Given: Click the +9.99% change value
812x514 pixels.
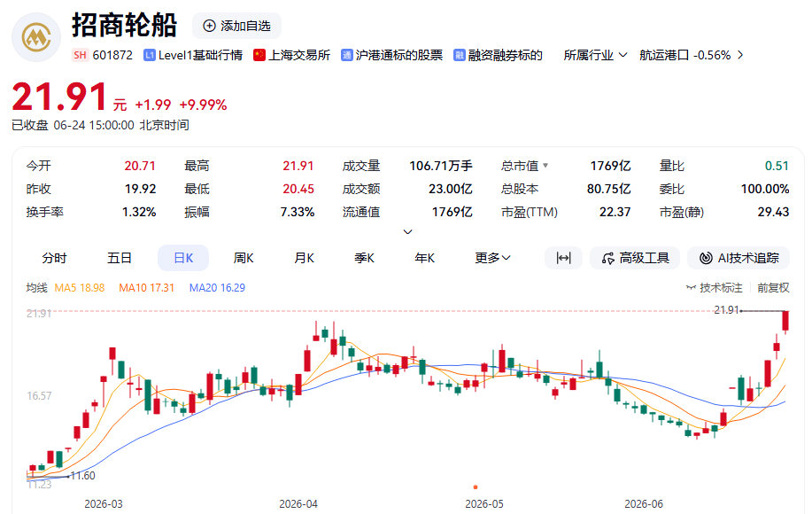Looking at the screenshot, I should pos(203,105).
